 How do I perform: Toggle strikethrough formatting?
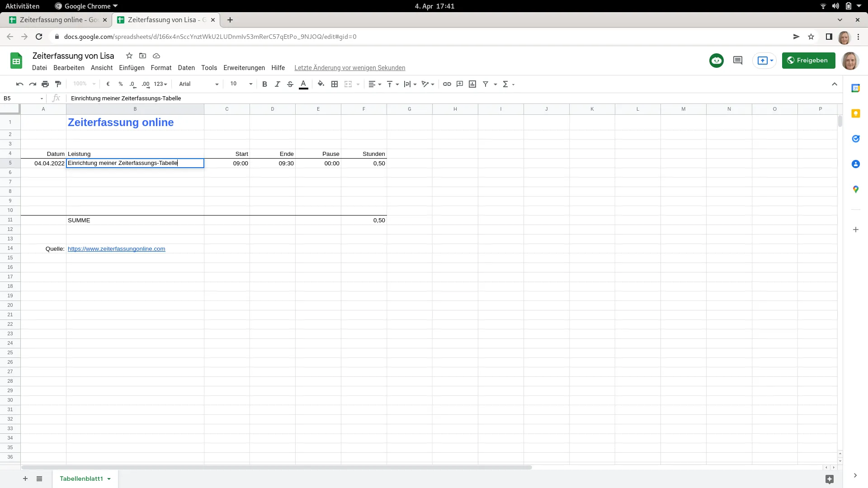click(x=290, y=84)
